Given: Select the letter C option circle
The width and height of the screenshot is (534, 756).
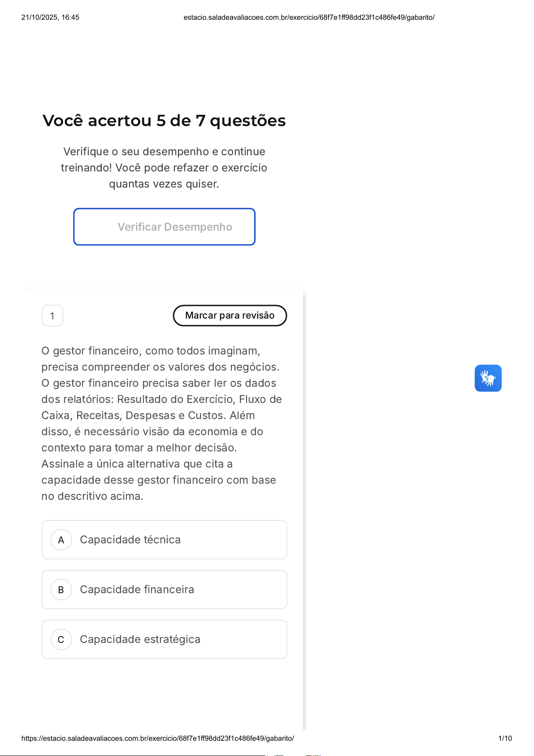Looking at the screenshot, I should click(x=61, y=639).
